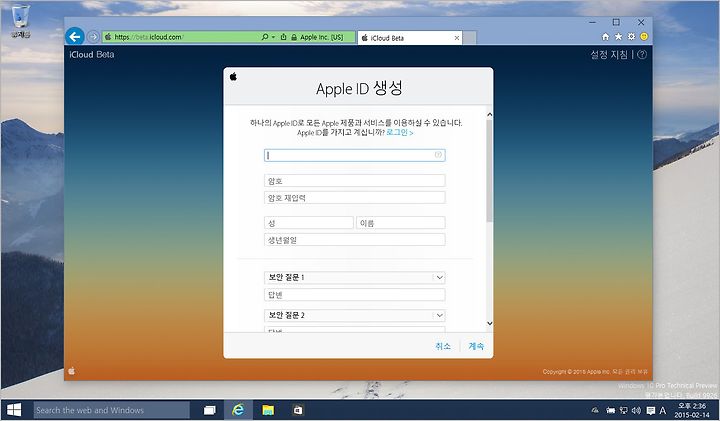Click the 계속 continue button

pyautogui.click(x=476, y=346)
